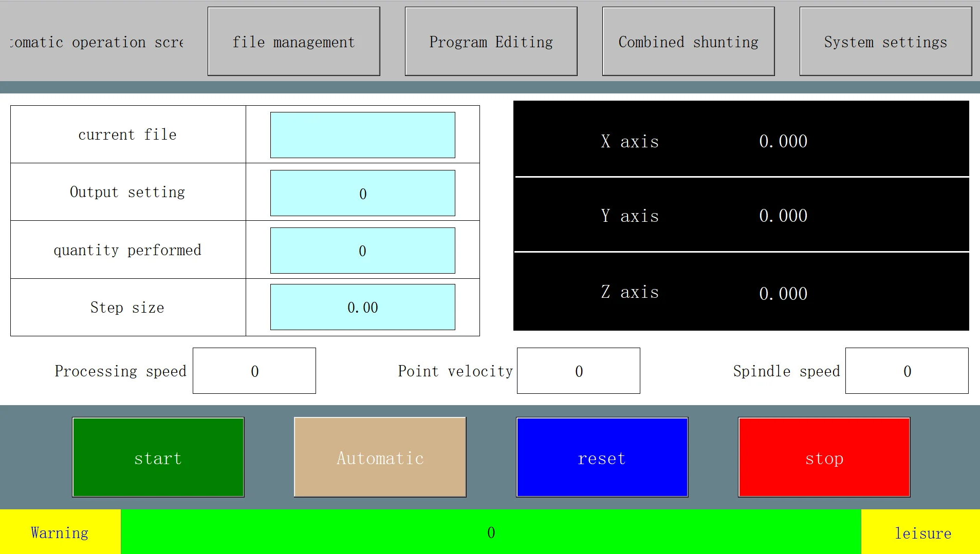Click the Output setting label
The width and height of the screenshot is (980, 554).
click(127, 192)
